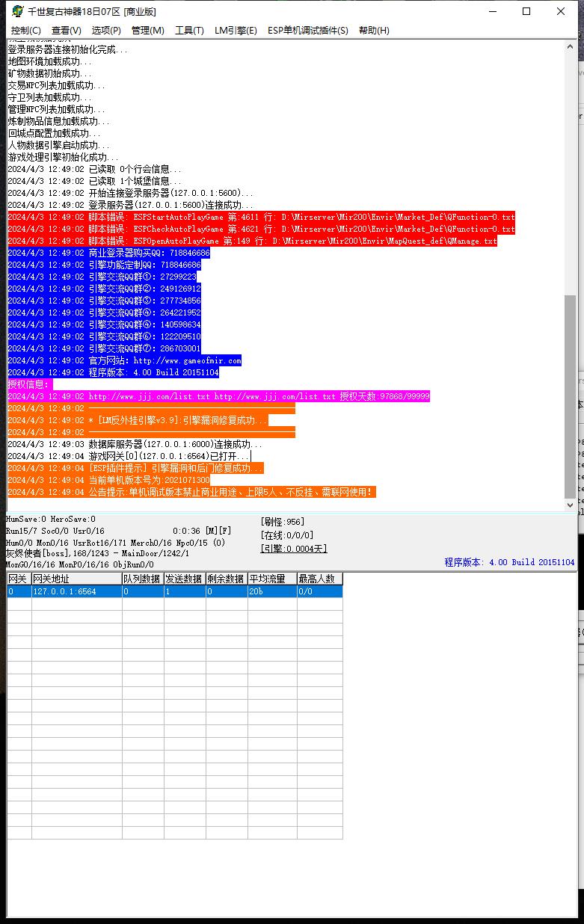The width and height of the screenshot is (584, 924).
Task: Select the 最高人数 column header
Action: (319, 579)
